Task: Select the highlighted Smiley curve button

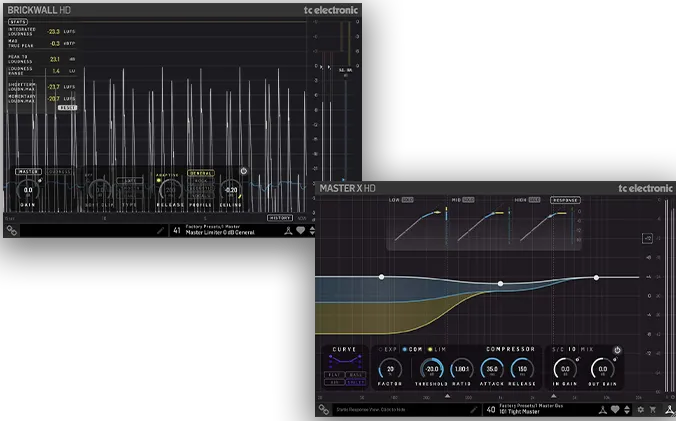Action: [356, 382]
